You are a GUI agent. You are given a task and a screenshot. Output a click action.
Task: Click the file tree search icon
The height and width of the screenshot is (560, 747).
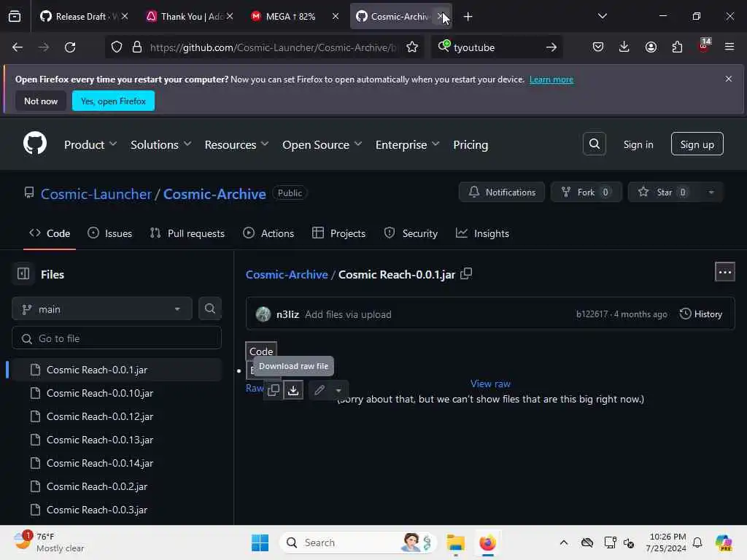point(209,308)
